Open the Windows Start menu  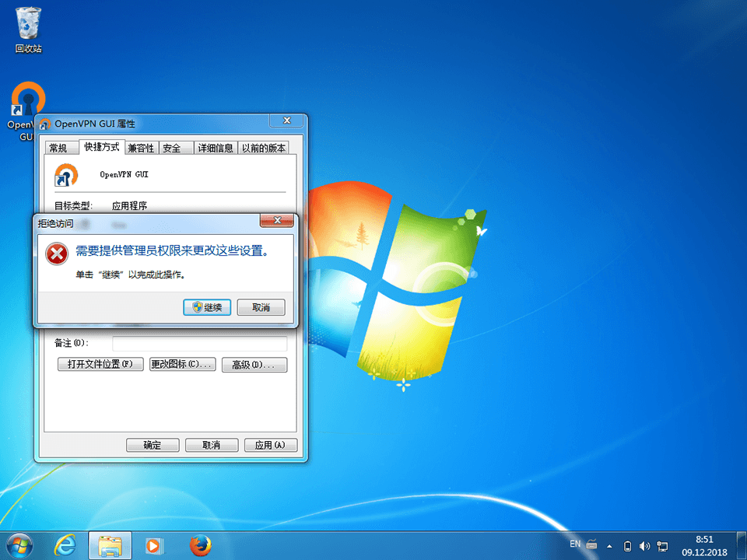point(20,546)
